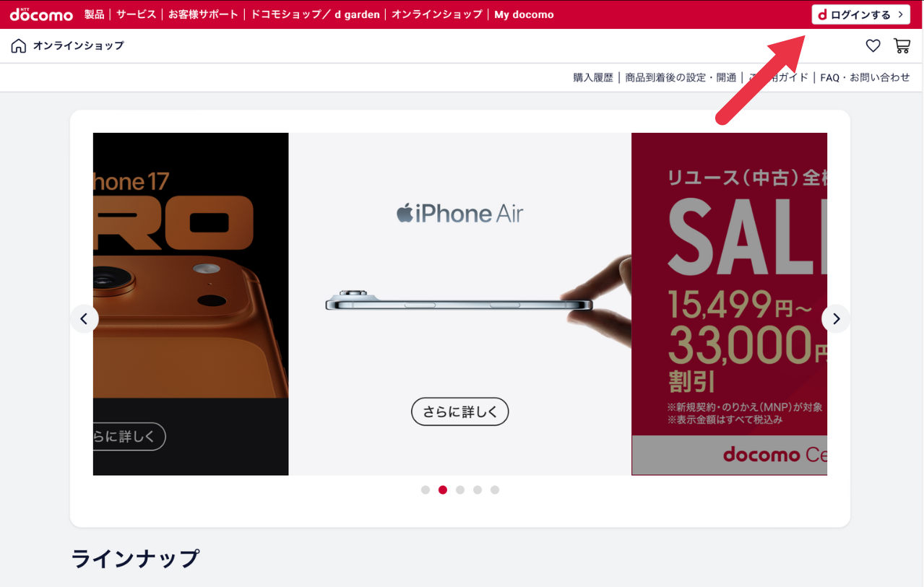The height and width of the screenshot is (587, 924).
Task: Open the お客様サポート menu
Action: click(x=204, y=14)
